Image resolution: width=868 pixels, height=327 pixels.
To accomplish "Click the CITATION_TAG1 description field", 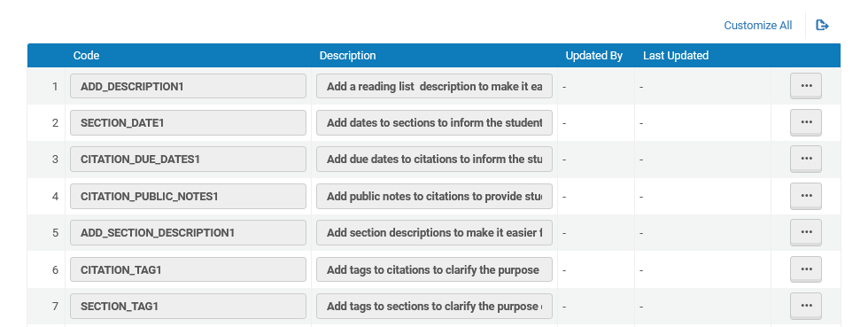I will [x=434, y=270].
